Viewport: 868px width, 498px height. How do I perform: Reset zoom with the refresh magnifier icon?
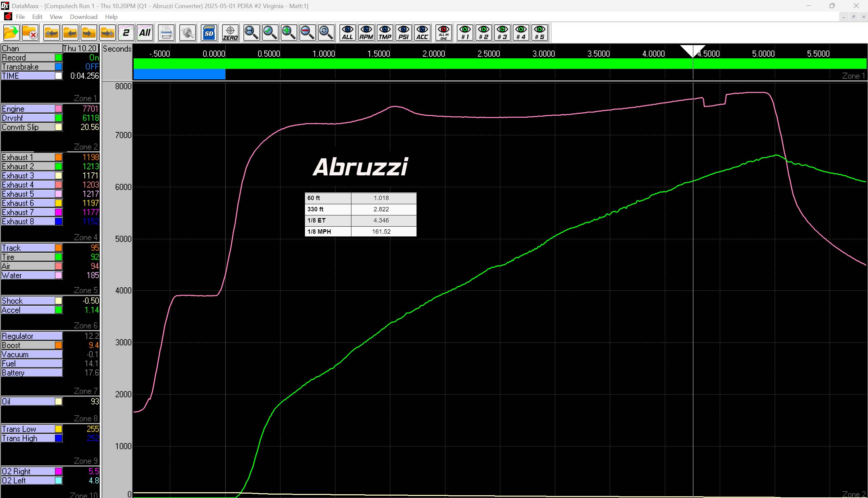pyautogui.click(x=326, y=33)
